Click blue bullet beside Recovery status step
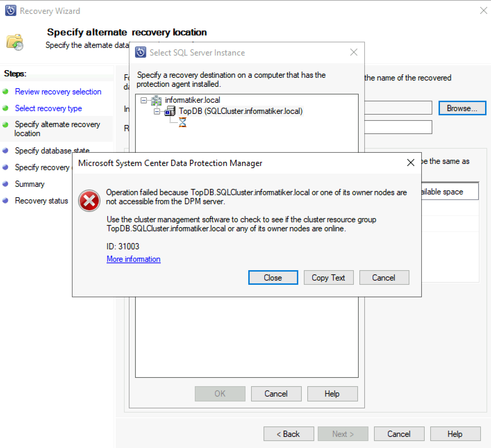Screen dimensions: 491x448 pyautogui.click(x=6, y=201)
